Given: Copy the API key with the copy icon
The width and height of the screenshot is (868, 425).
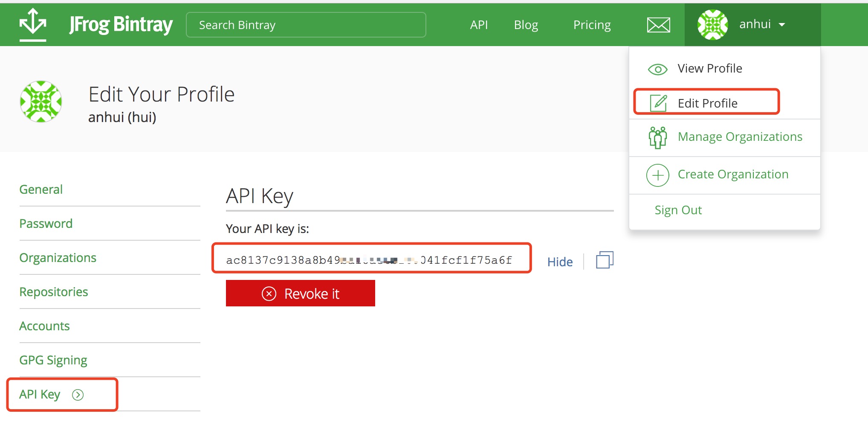Looking at the screenshot, I should (x=605, y=260).
